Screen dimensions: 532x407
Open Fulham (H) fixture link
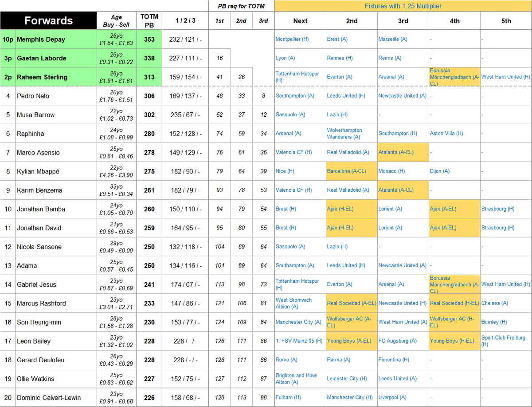(x=288, y=398)
